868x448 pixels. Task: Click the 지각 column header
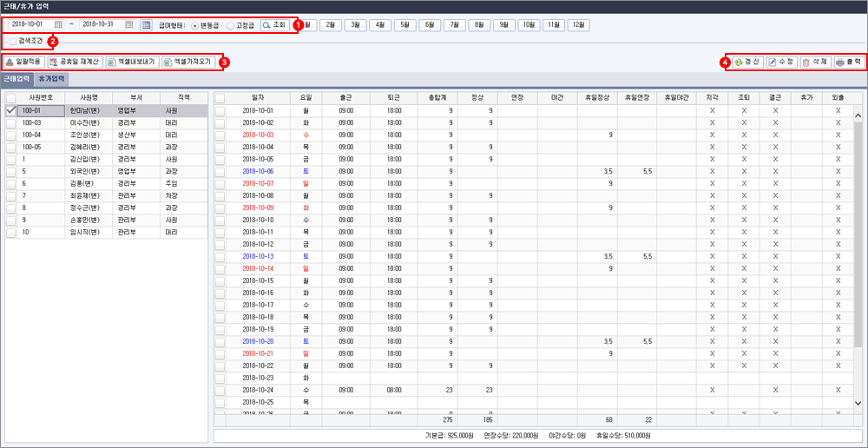(x=713, y=97)
